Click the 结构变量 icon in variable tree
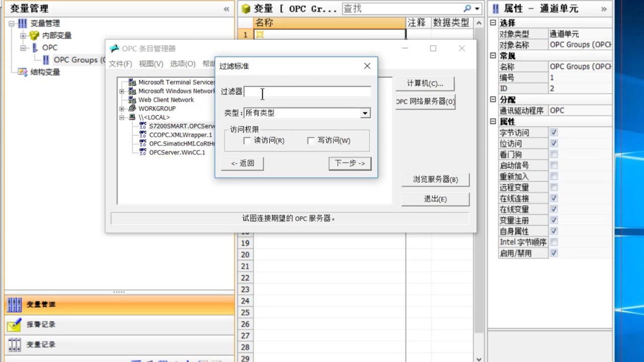The width and height of the screenshot is (644, 362). [x=23, y=71]
